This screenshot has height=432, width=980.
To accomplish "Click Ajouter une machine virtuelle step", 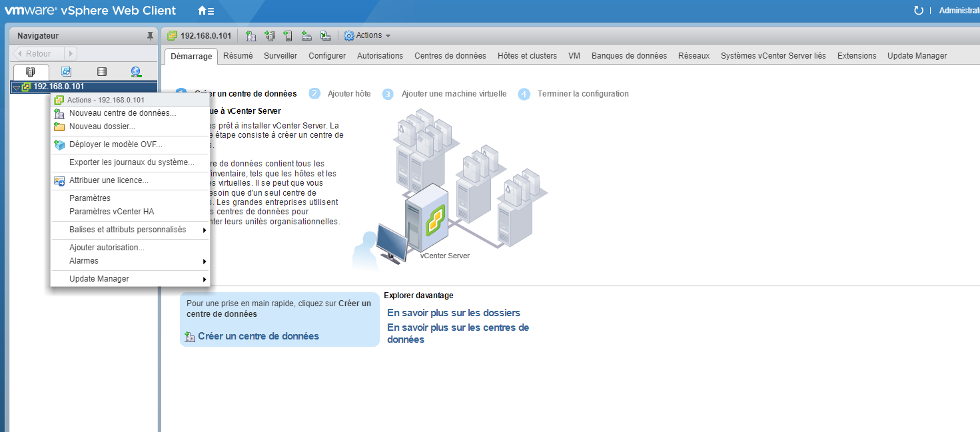I will pos(454,94).
